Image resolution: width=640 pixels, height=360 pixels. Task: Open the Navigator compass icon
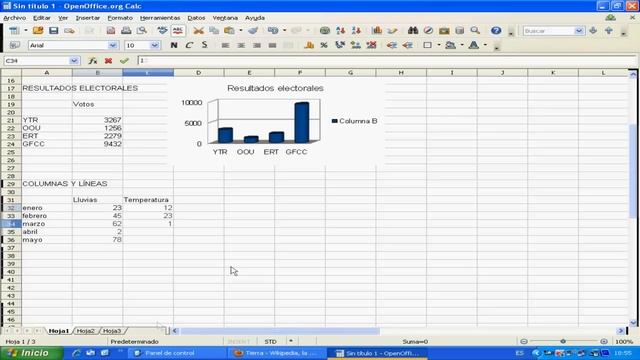(428, 31)
